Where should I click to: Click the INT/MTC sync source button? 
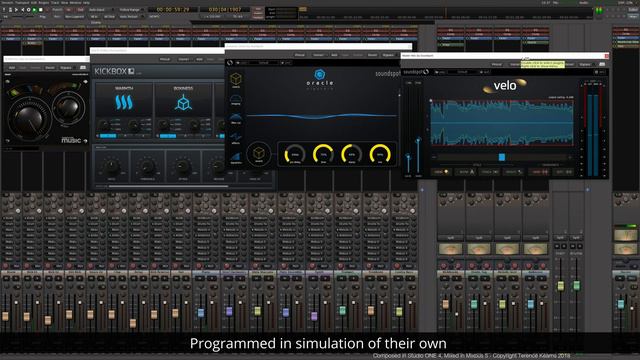(154, 16)
